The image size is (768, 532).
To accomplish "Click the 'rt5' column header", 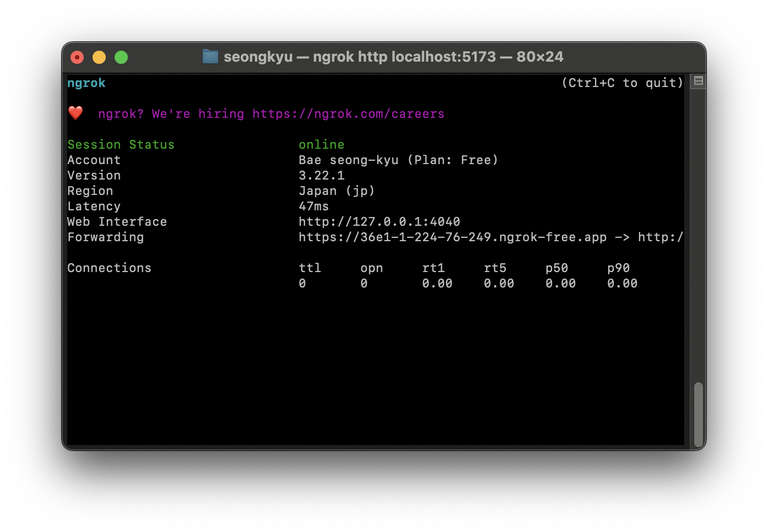I will click(x=495, y=268).
